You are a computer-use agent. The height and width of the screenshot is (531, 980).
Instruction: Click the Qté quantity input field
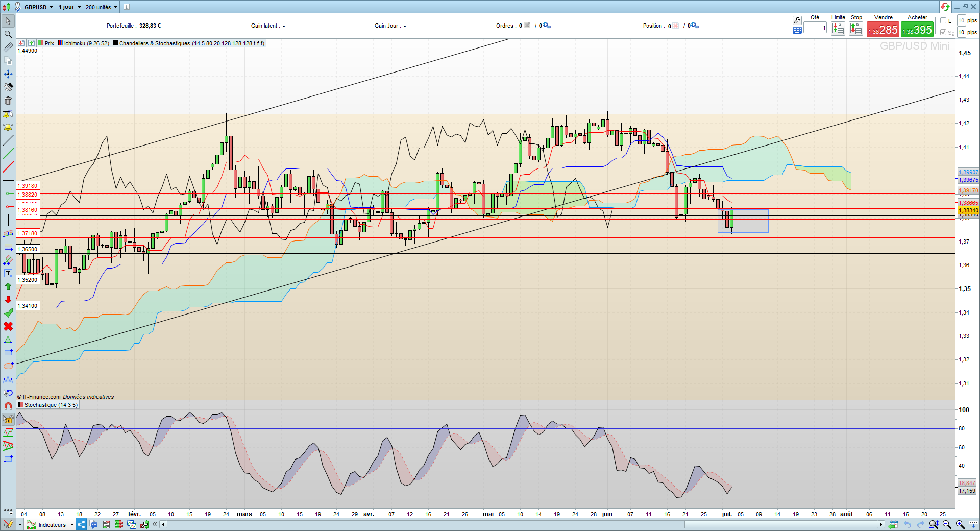coord(815,28)
